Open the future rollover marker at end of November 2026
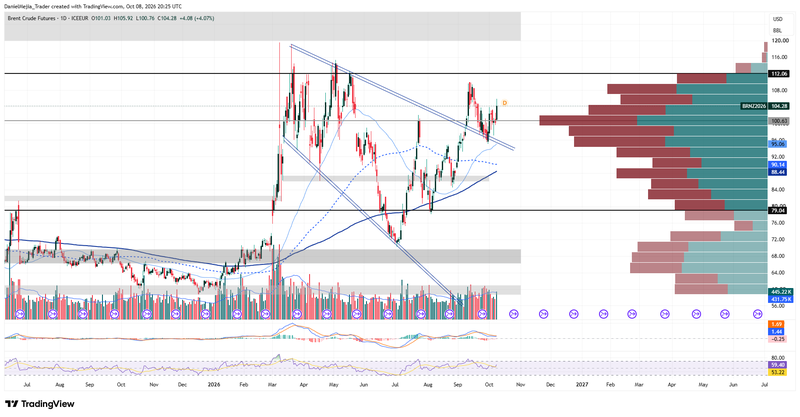Image resolution: width=800 pixels, height=417 pixels. tap(543, 313)
